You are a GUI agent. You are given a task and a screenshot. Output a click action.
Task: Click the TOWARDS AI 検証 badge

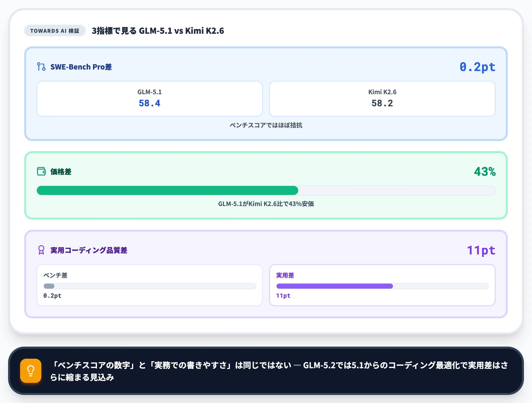[x=55, y=31]
